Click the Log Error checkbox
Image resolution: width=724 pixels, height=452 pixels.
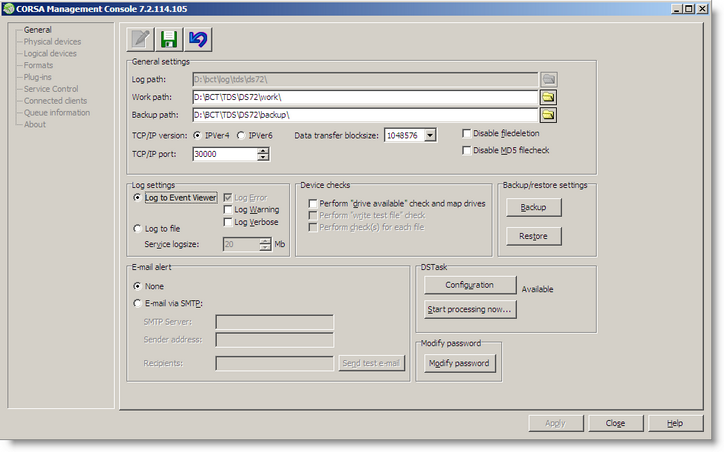(228, 198)
